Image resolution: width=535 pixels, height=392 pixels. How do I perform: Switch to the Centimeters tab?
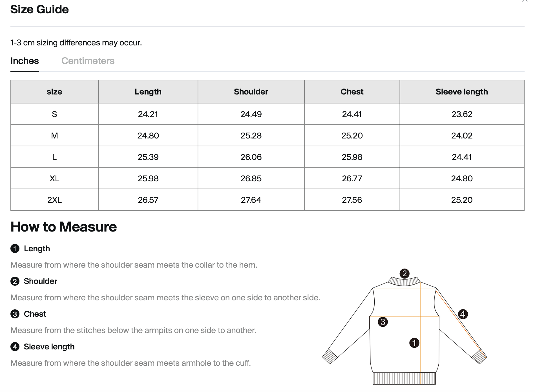pos(88,61)
